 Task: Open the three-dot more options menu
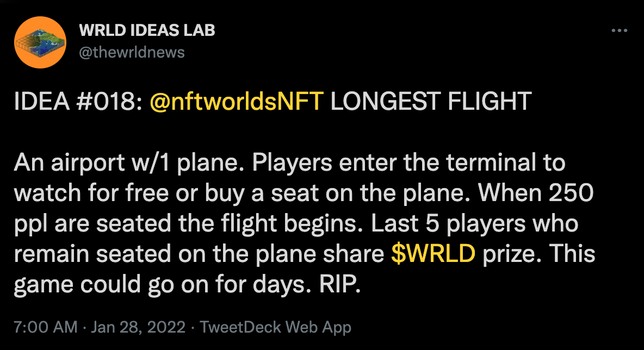(619, 30)
